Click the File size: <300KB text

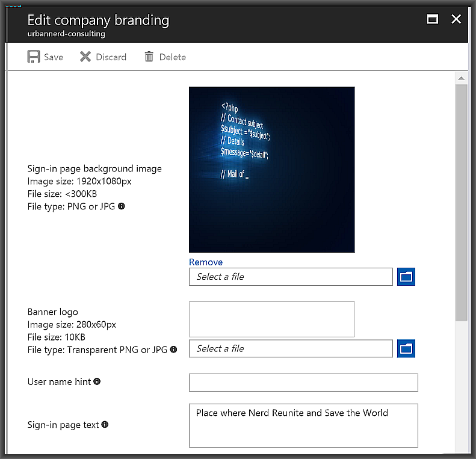tap(62, 194)
